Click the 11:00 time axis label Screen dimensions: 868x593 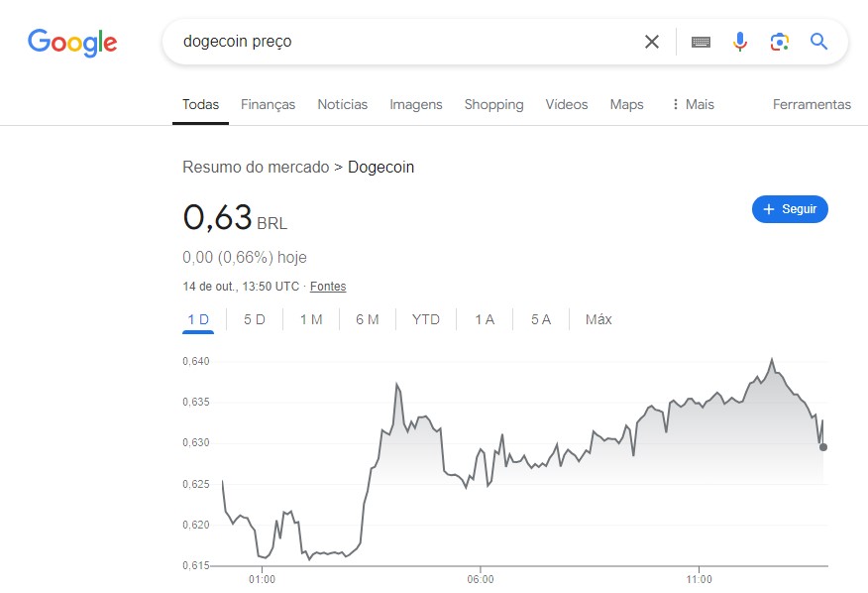700,580
